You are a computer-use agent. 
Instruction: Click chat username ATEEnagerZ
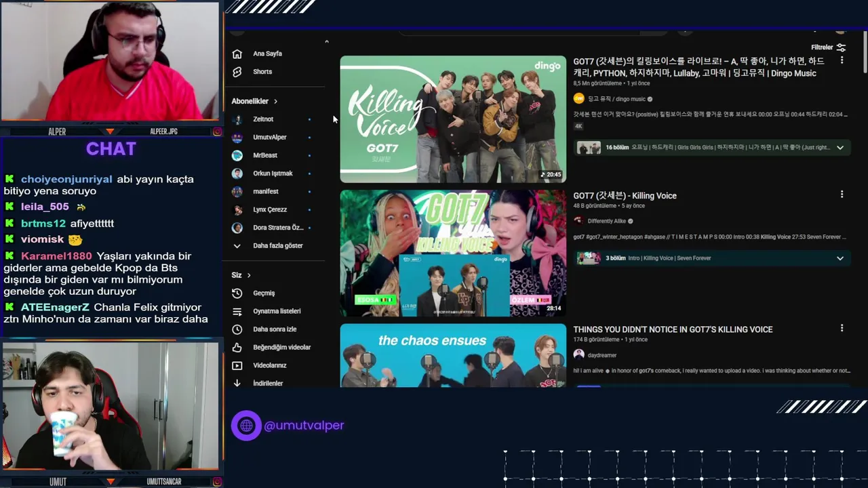pos(56,308)
